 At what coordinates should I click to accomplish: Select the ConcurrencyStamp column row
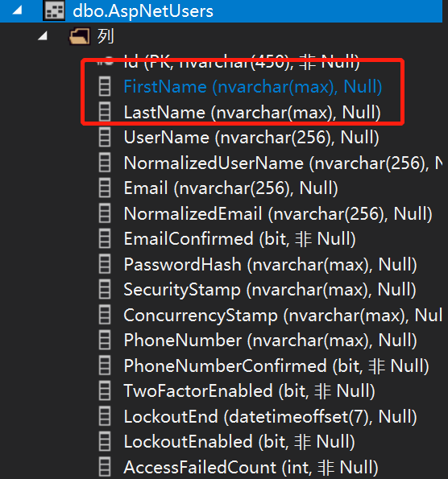pyautogui.click(x=283, y=315)
